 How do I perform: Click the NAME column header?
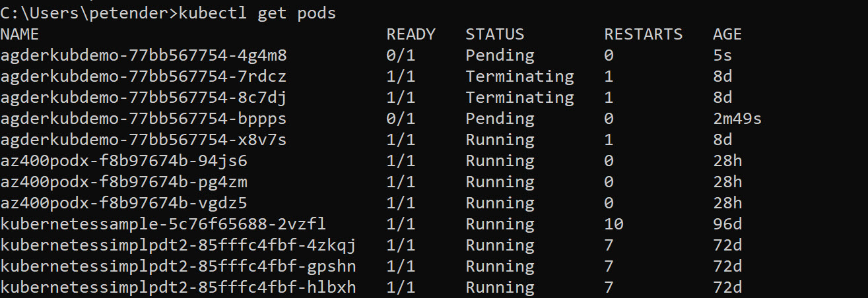tap(20, 34)
